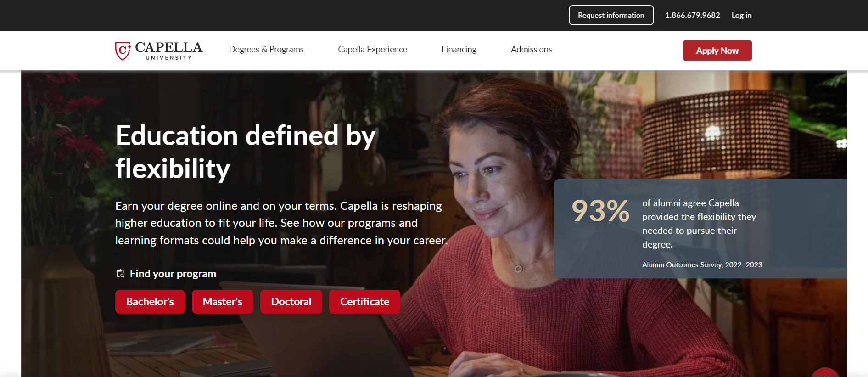This screenshot has width=868, height=377.
Task: Click the Request information button
Action: pyautogui.click(x=611, y=15)
